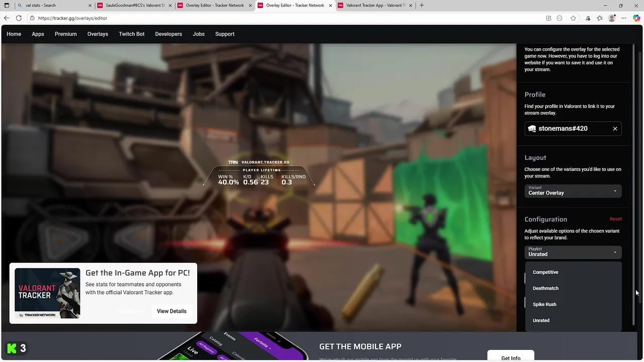Close the Valorant Tracker App tab
The height and width of the screenshot is (362, 644).
coord(412,6)
